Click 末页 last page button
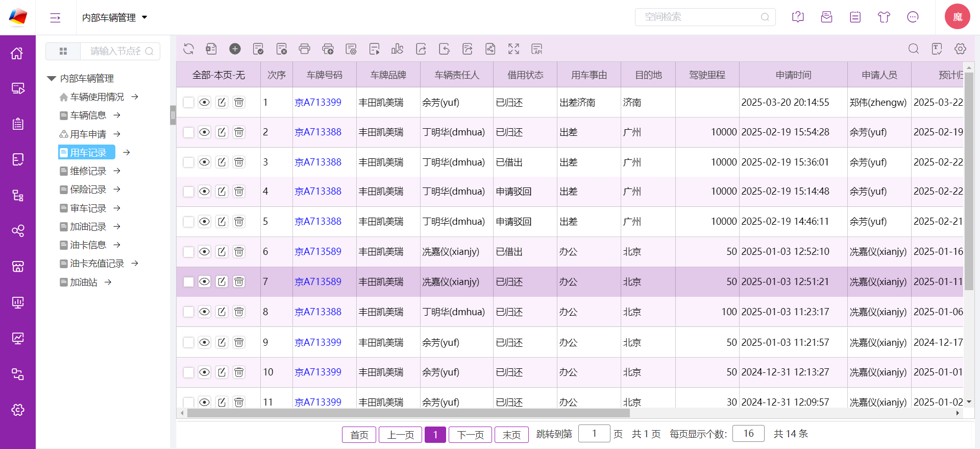980x449 pixels. click(x=511, y=435)
